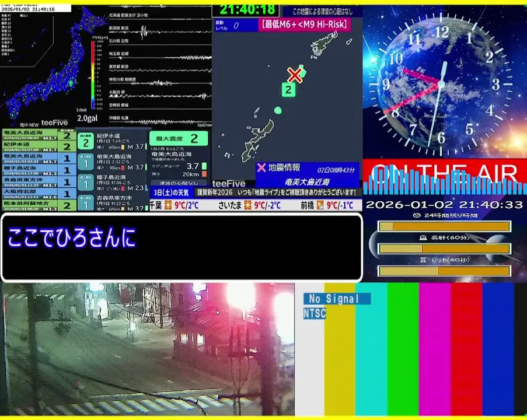Click the green square beside magnitude 3.7 in 最大震度 panel
The height and width of the screenshot is (420, 527).
[204, 166]
